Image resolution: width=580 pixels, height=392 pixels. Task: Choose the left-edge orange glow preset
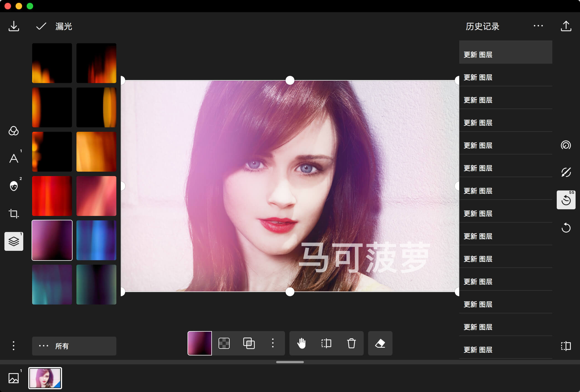(52, 107)
